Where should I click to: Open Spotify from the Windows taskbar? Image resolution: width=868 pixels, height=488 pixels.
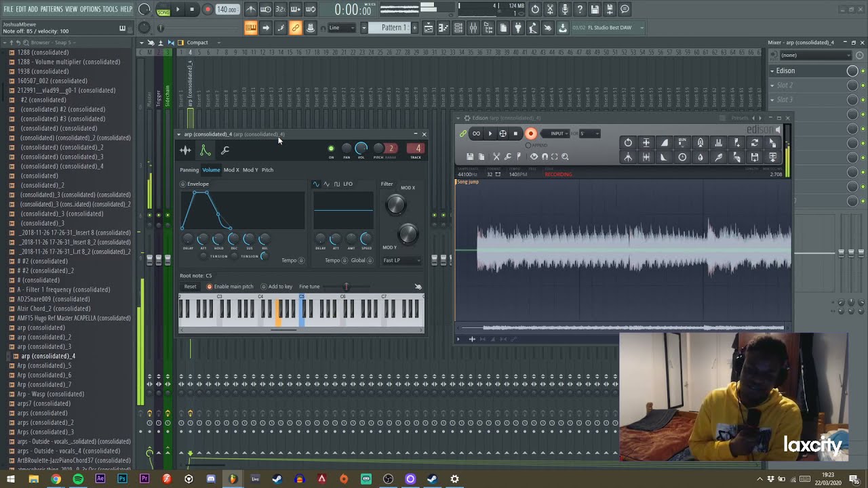click(x=78, y=479)
